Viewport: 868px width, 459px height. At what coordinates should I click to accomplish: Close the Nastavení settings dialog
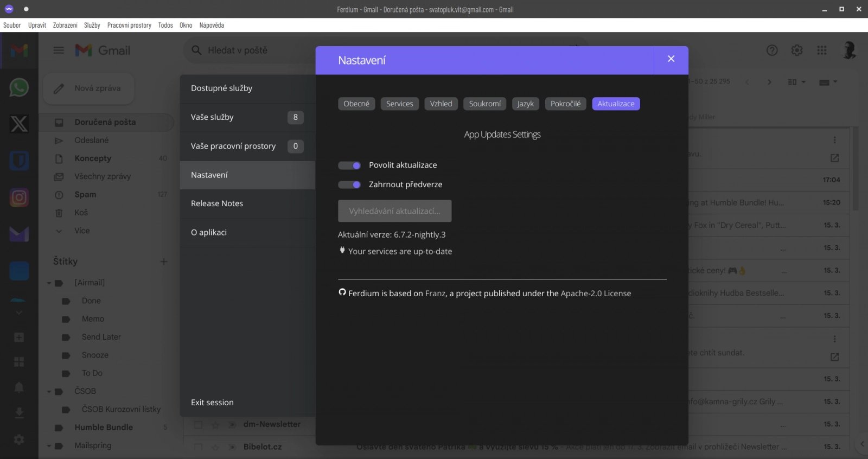click(x=671, y=60)
